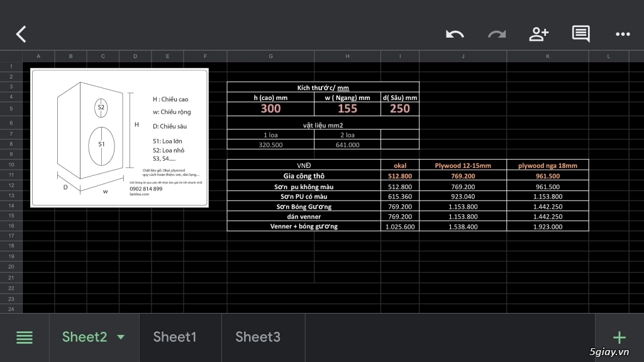The width and height of the screenshot is (644, 362).
Task: Select the height cell showing 300
Action: coord(270,109)
